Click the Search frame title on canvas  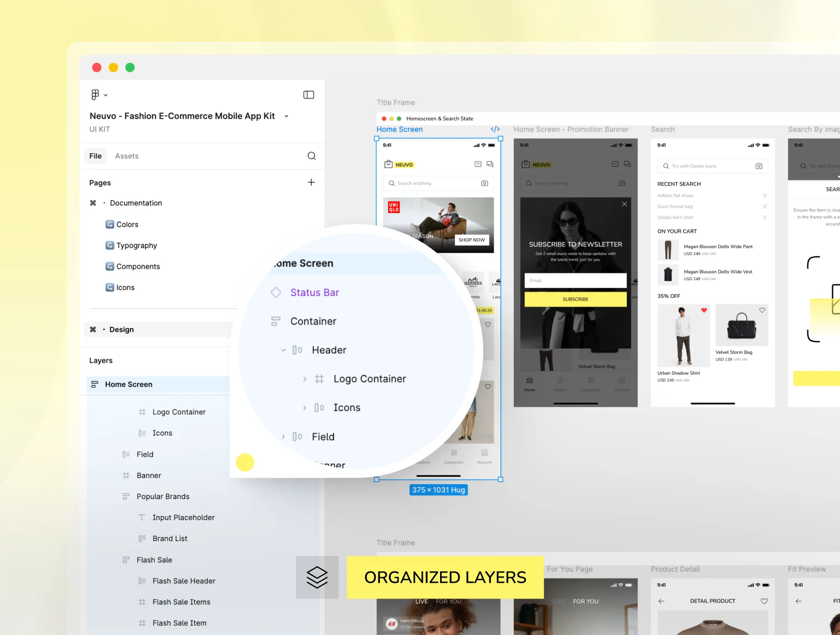(663, 129)
